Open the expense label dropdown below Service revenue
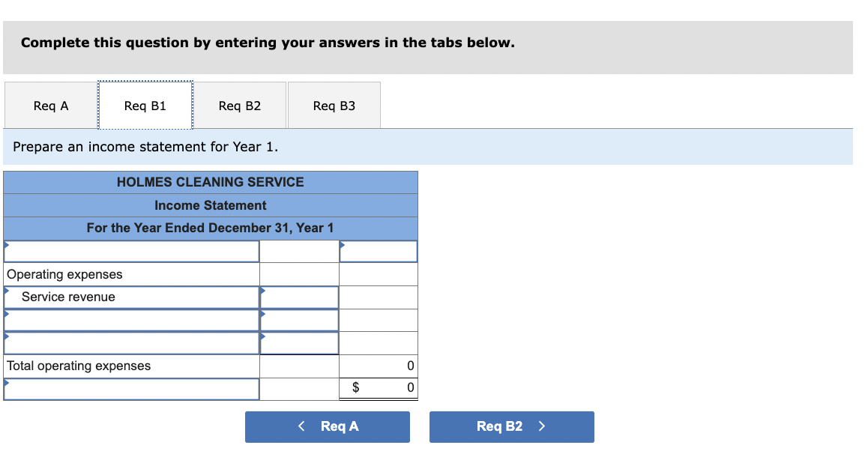 tap(131, 320)
